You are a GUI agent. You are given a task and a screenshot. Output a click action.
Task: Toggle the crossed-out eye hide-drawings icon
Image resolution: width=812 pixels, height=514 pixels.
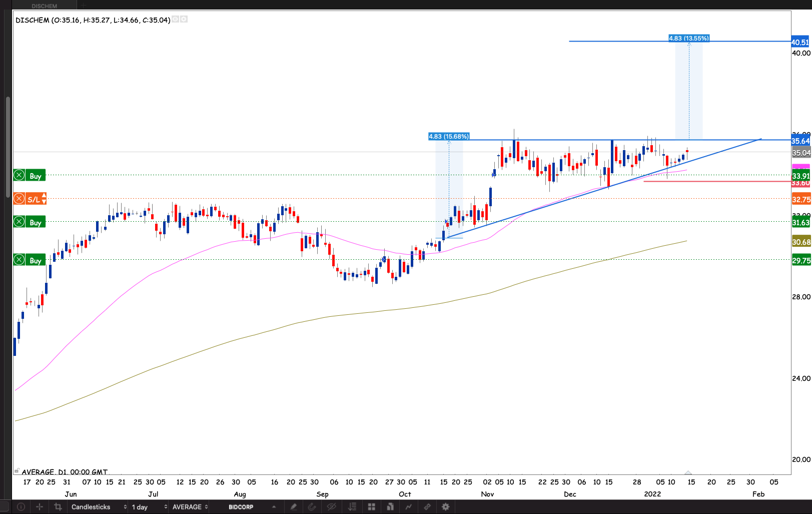(331, 507)
